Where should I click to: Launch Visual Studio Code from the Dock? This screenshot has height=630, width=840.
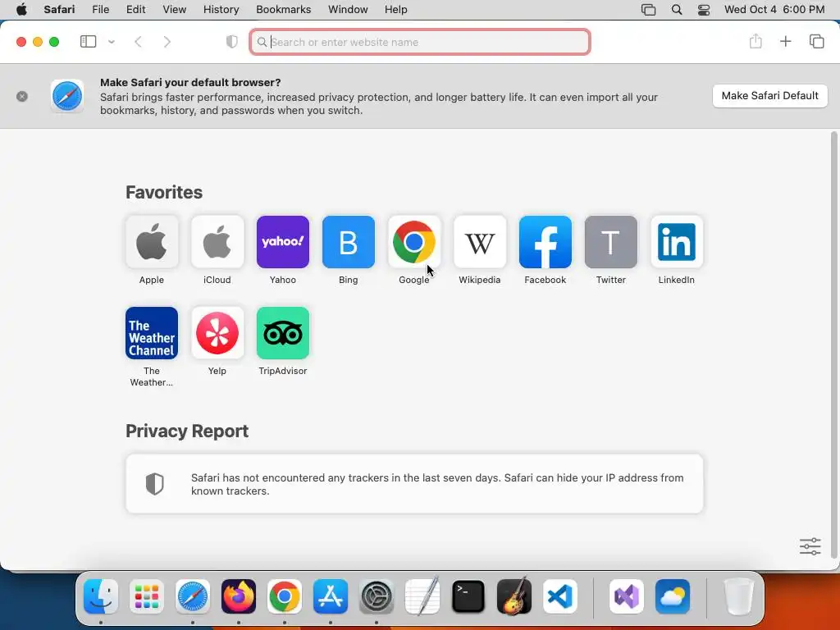[560, 596]
